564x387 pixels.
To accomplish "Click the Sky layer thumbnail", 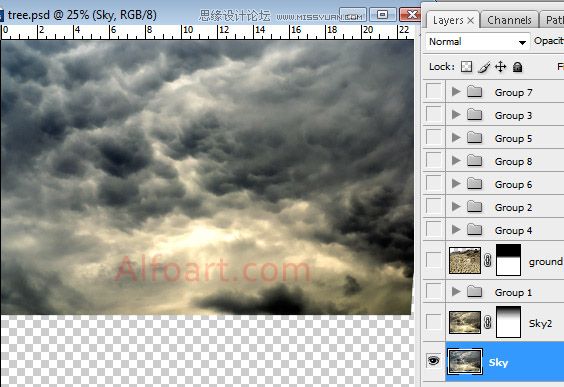I will pos(464,361).
